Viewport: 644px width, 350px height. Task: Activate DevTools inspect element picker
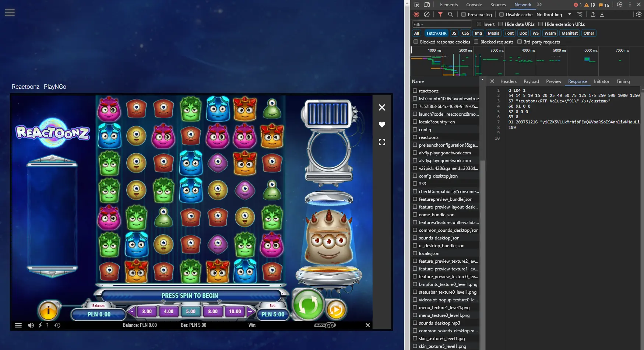[x=416, y=5]
